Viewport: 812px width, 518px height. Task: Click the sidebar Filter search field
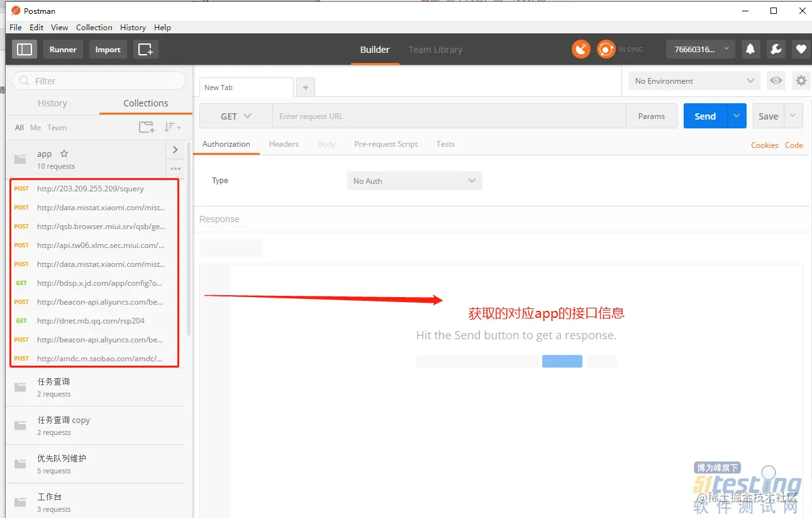pos(99,81)
